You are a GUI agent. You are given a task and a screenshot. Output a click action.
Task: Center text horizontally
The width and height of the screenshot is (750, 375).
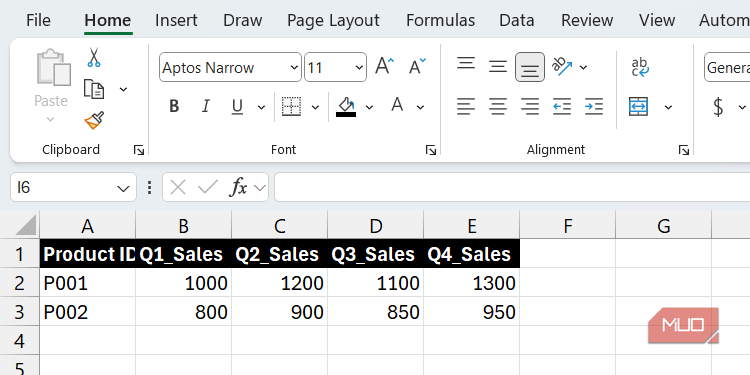point(497,106)
